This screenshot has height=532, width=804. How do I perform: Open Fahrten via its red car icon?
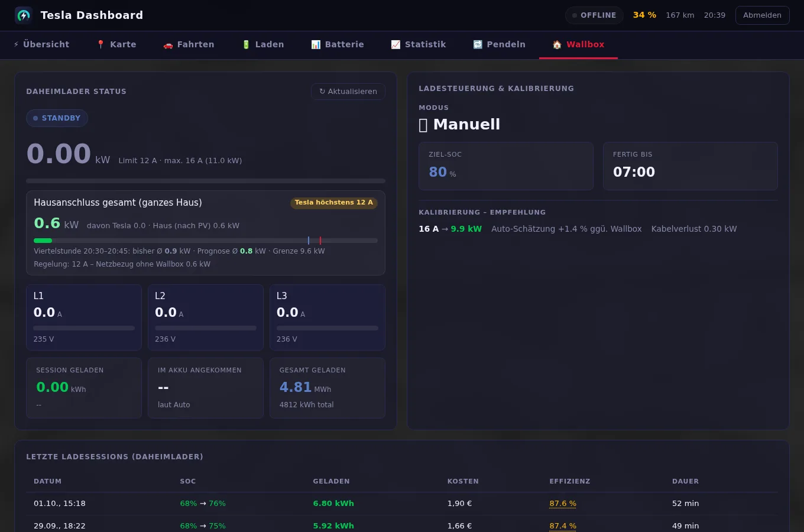pos(168,44)
